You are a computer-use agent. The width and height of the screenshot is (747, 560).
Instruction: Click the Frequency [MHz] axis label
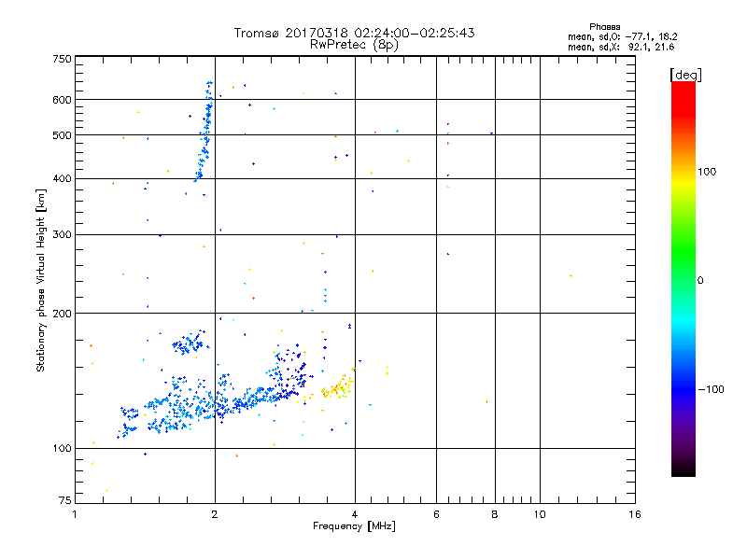354,526
